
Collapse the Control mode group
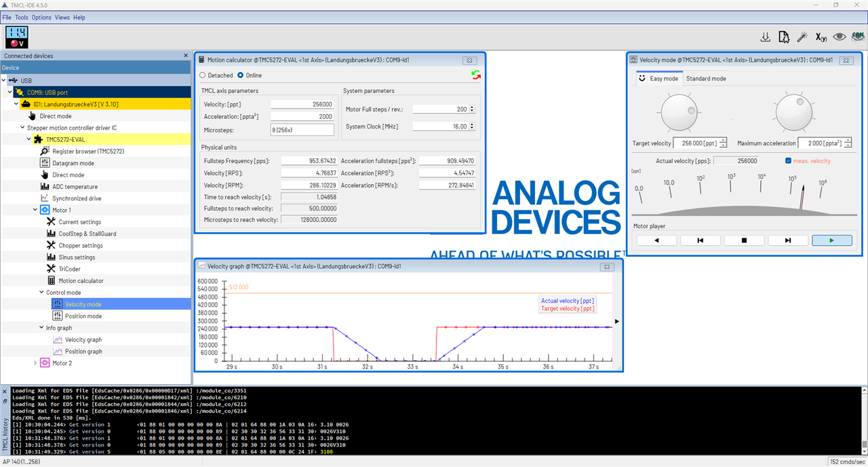pyautogui.click(x=41, y=293)
